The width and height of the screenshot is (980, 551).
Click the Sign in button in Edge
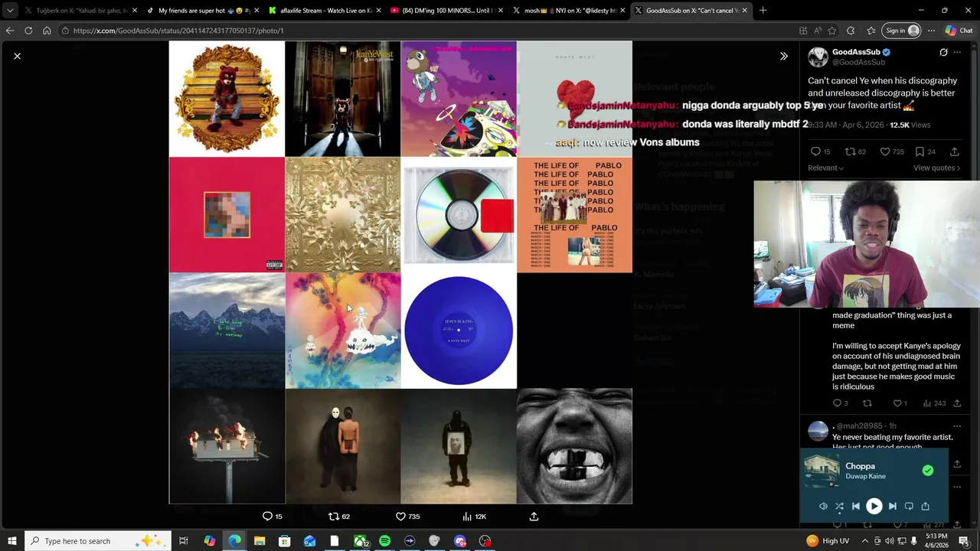pos(902,31)
